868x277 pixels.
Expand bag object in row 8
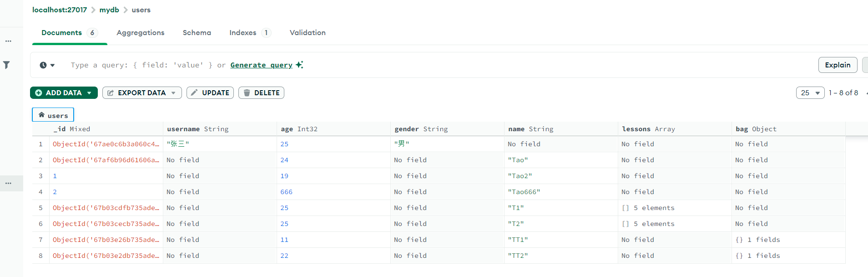click(x=739, y=256)
